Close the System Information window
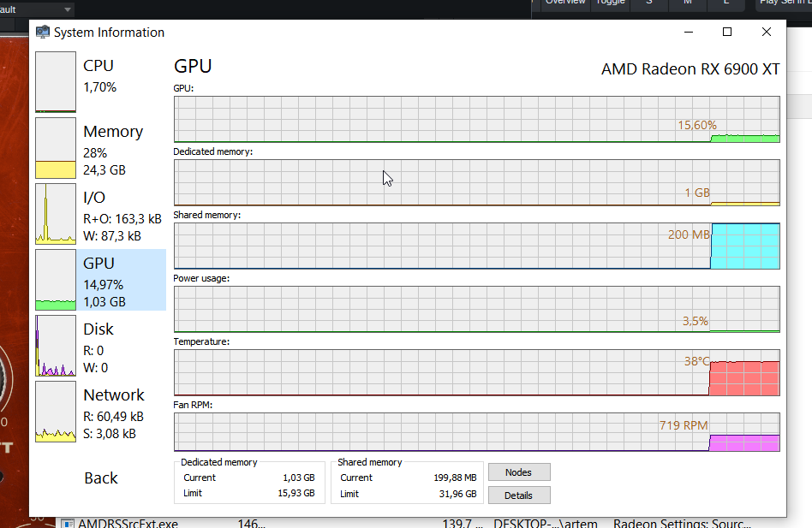 [x=767, y=32]
